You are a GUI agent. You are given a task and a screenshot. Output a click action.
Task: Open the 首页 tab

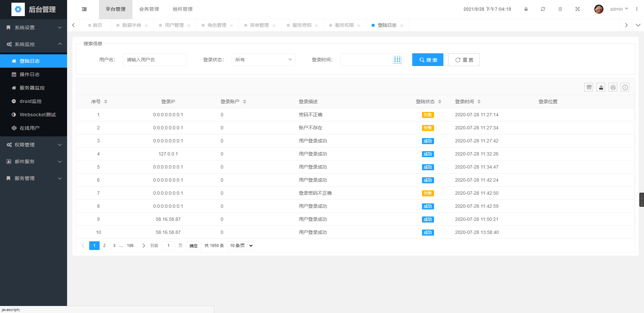click(x=95, y=25)
